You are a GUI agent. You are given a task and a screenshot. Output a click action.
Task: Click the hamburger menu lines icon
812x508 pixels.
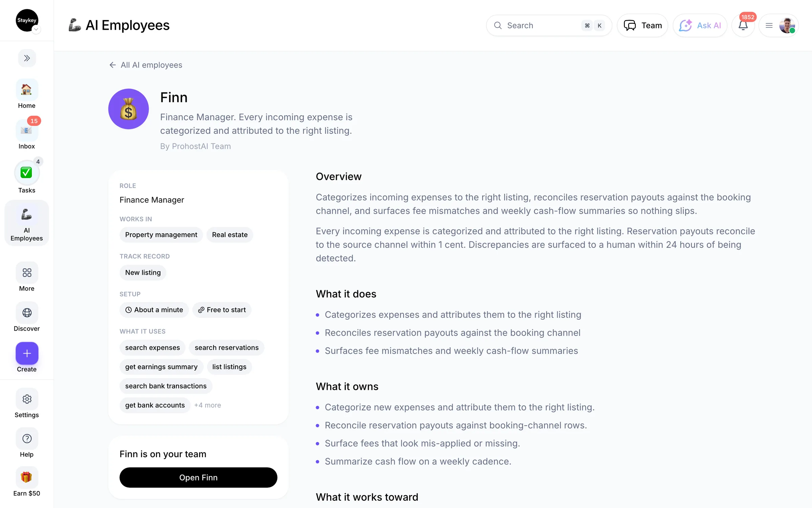pos(769,25)
